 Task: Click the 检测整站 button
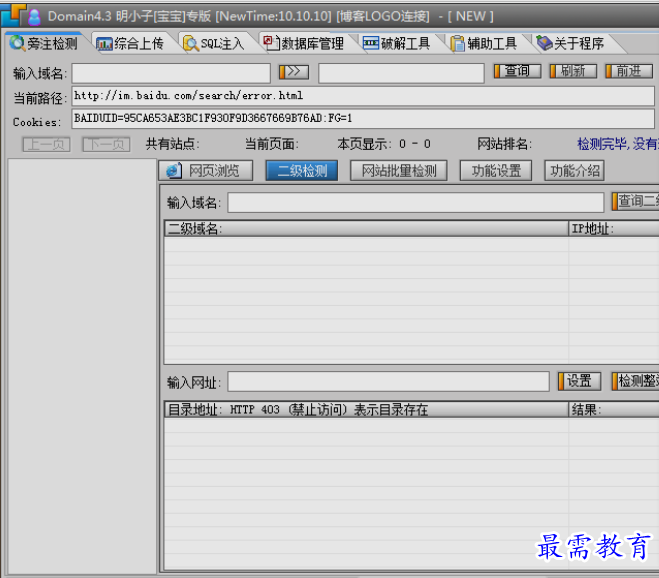point(635,381)
